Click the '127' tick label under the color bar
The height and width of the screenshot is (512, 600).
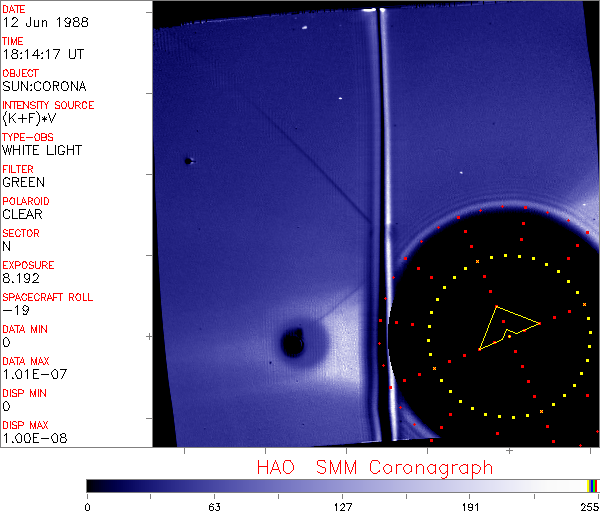tap(342, 506)
